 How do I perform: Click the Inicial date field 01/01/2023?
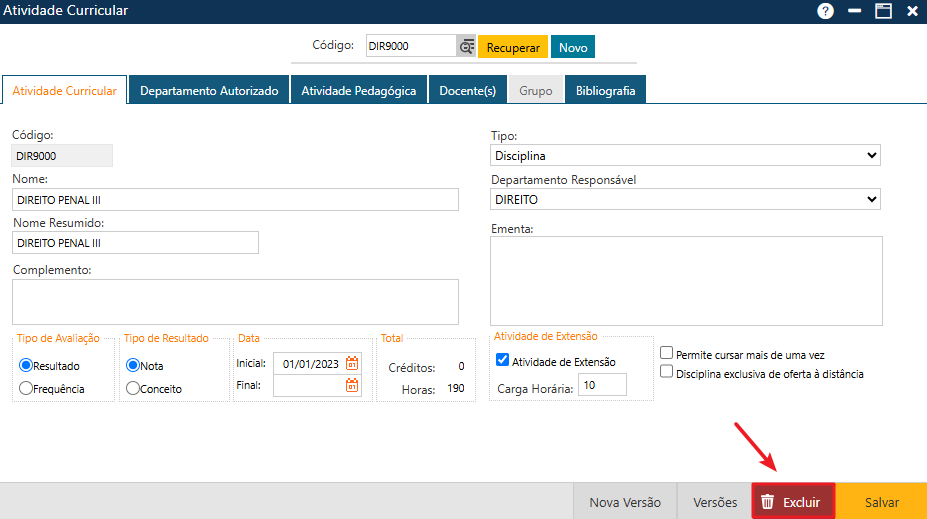pos(310,364)
